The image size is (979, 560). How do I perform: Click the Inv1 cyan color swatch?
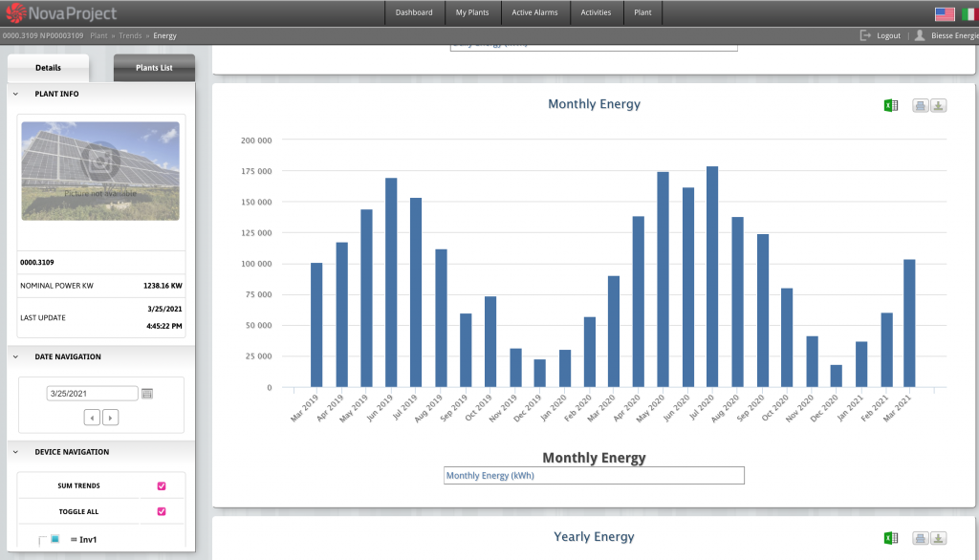[54, 539]
